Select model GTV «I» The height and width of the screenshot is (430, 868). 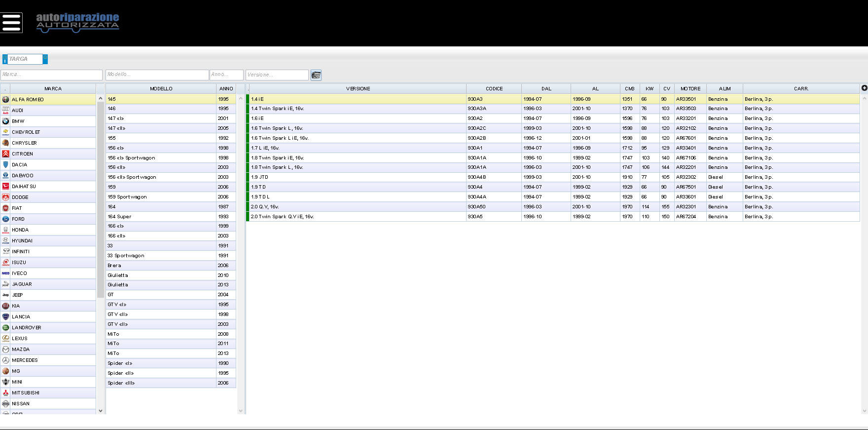[171, 305]
